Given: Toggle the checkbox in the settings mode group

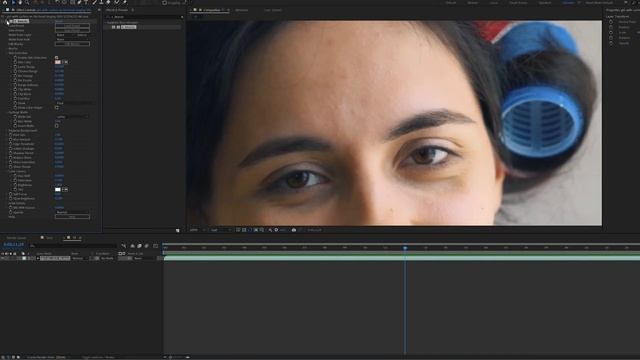Looking at the screenshot, I should pos(56,126).
